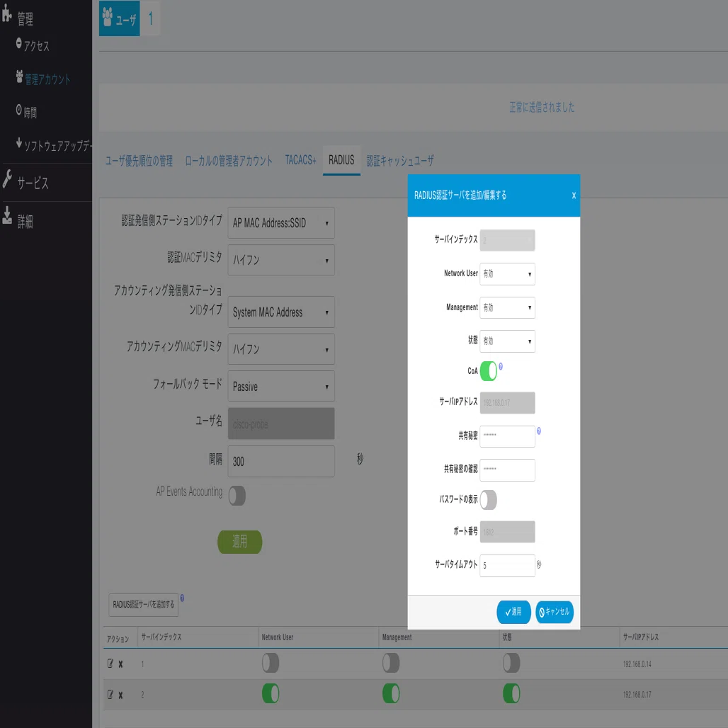Open ソフトウェアアップデート in sidebar
728x728 pixels.
tap(53, 145)
